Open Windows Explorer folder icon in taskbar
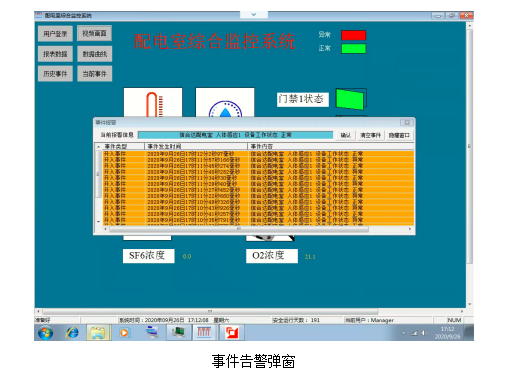This screenshot has height=375, width=514. tap(98, 333)
